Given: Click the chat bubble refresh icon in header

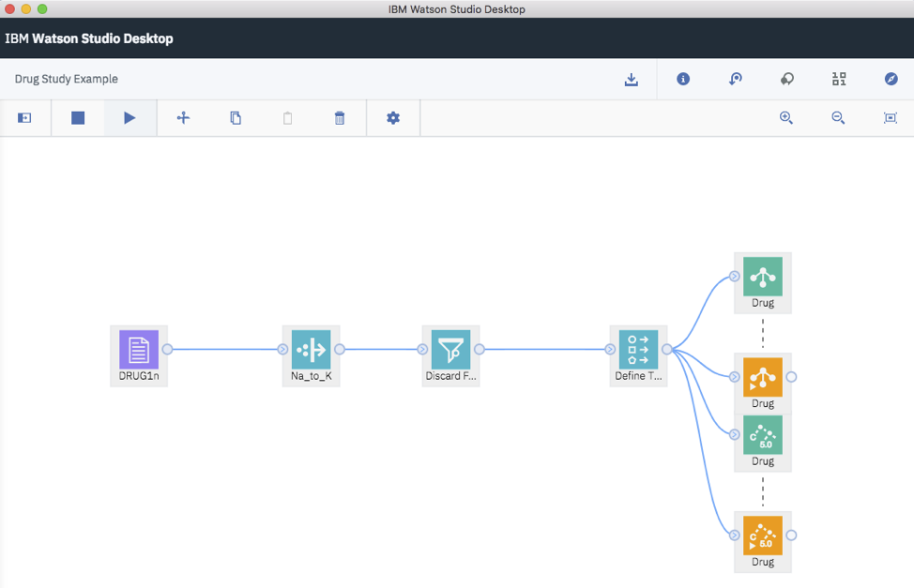Looking at the screenshot, I should pos(787,79).
